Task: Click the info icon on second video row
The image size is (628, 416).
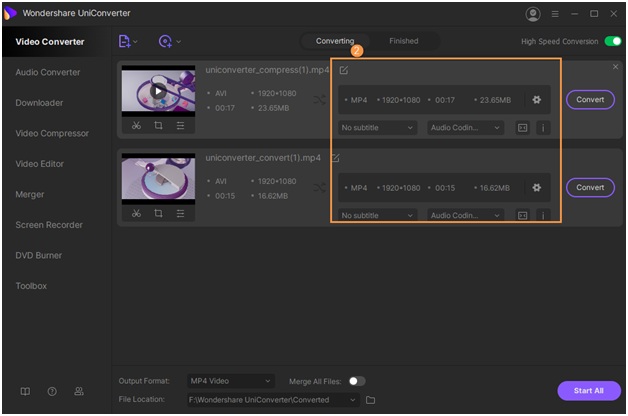Action: [x=543, y=215]
